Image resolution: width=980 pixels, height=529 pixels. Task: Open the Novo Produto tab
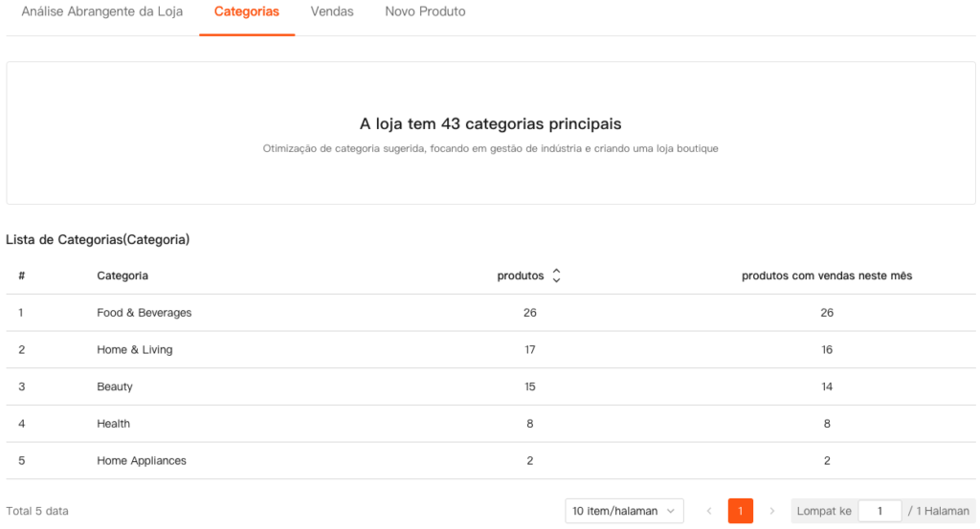coord(425,12)
